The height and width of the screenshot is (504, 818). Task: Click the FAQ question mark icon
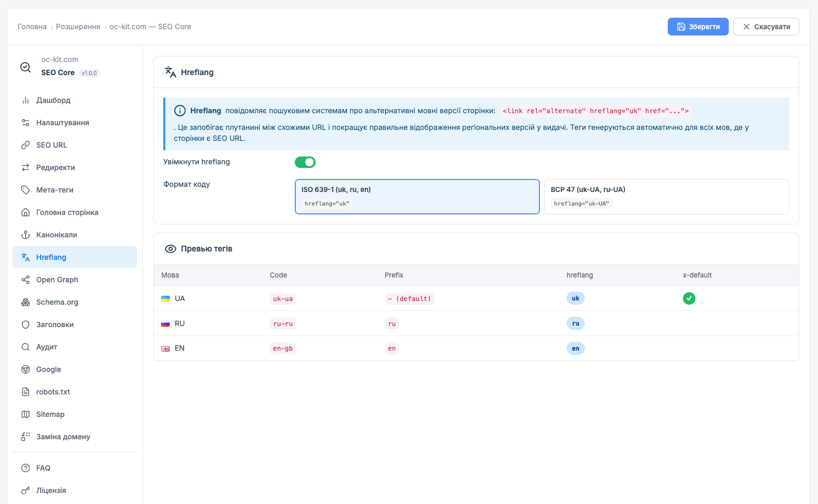[x=26, y=468]
